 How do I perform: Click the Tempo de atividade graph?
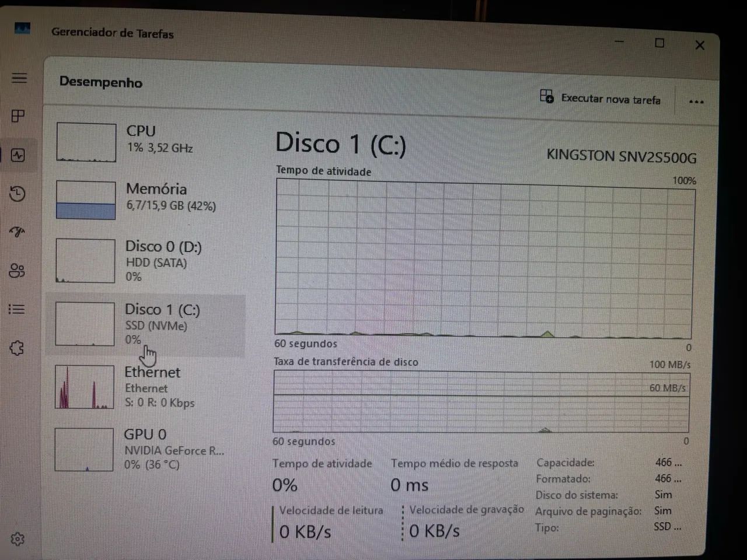coord(484,258)
